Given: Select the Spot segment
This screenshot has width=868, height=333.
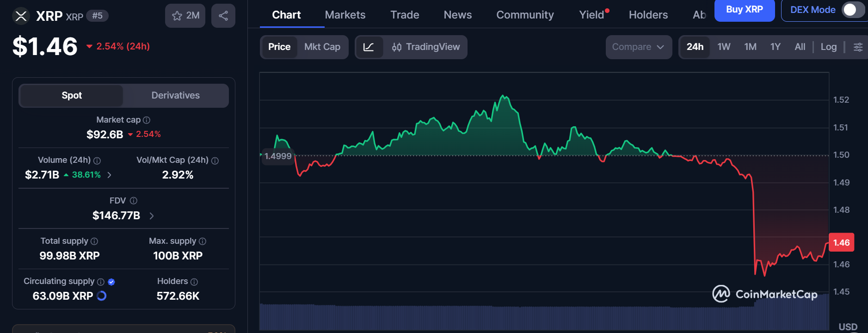Looking at the screenshot, I should [x=72, y=96].
